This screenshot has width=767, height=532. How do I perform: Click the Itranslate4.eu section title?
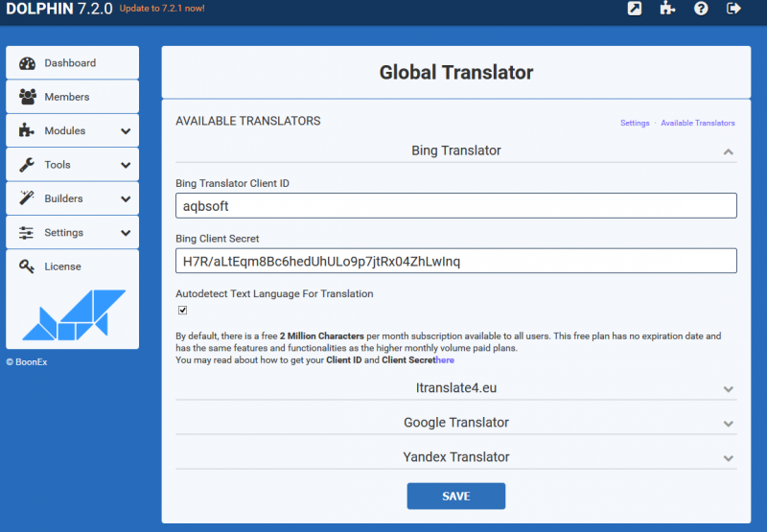click(456, 388)
